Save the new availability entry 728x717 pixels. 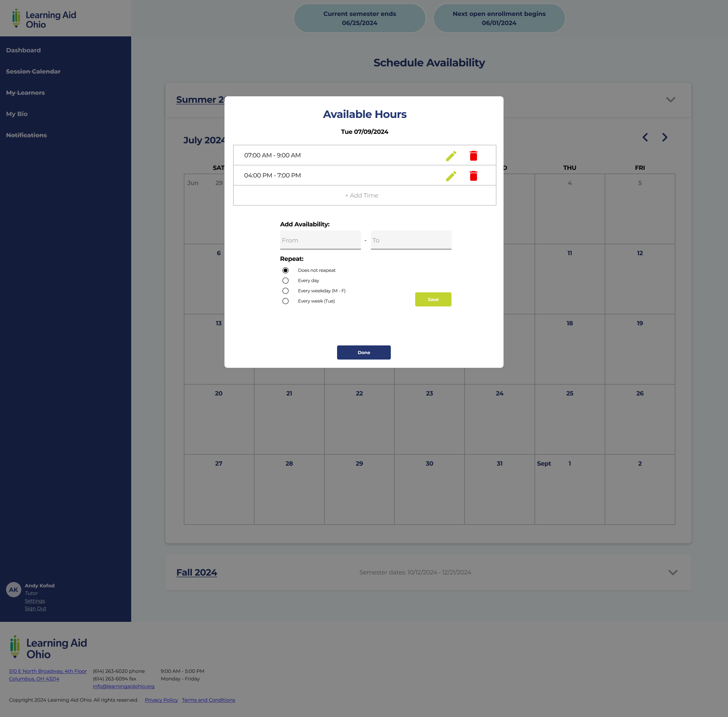(x=433, y=299)
